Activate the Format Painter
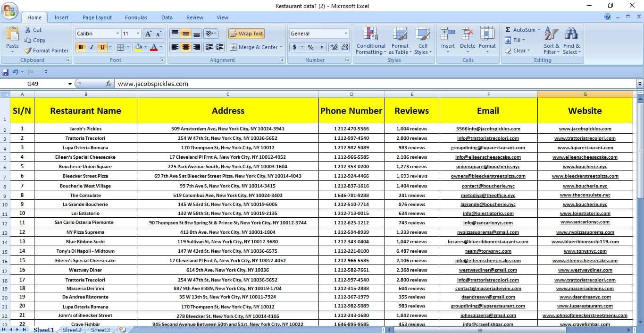Image resolution: width=644 pixels, height=333 pixels. click(x=46, y=51)
